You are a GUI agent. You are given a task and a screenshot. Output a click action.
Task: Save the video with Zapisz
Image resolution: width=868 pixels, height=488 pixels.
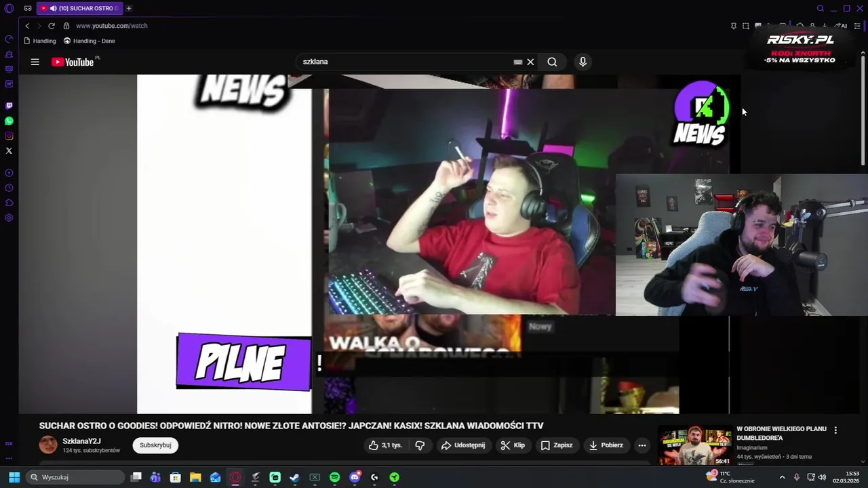point(557,445)
